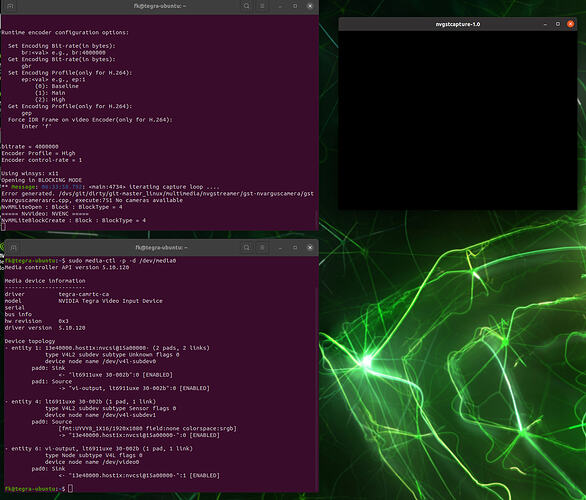Click 'Opening in BLOCKING MODE' line
Screen dimensions: 586x500
[41, 180]
